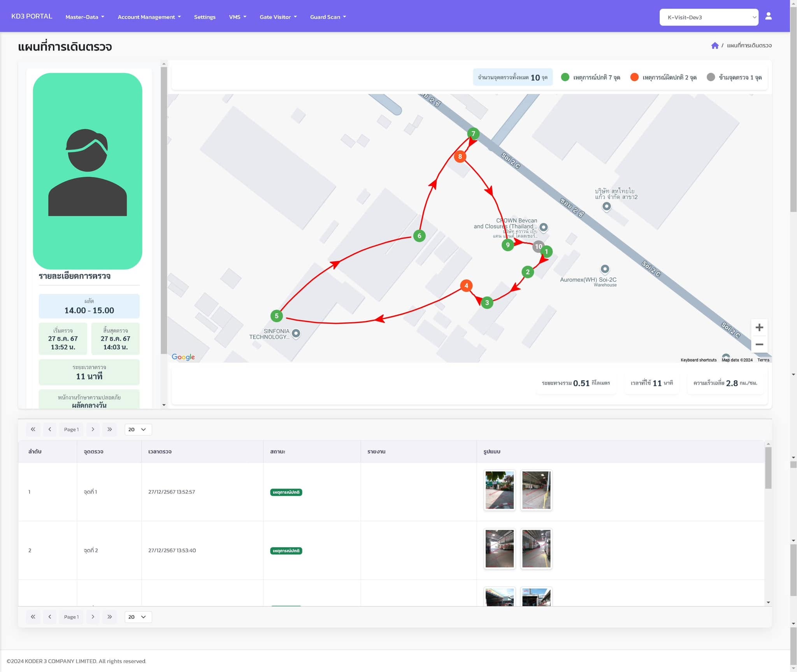797x672 pixels.
Task: Go to last page in top pager
Action: tap(110, 429)
